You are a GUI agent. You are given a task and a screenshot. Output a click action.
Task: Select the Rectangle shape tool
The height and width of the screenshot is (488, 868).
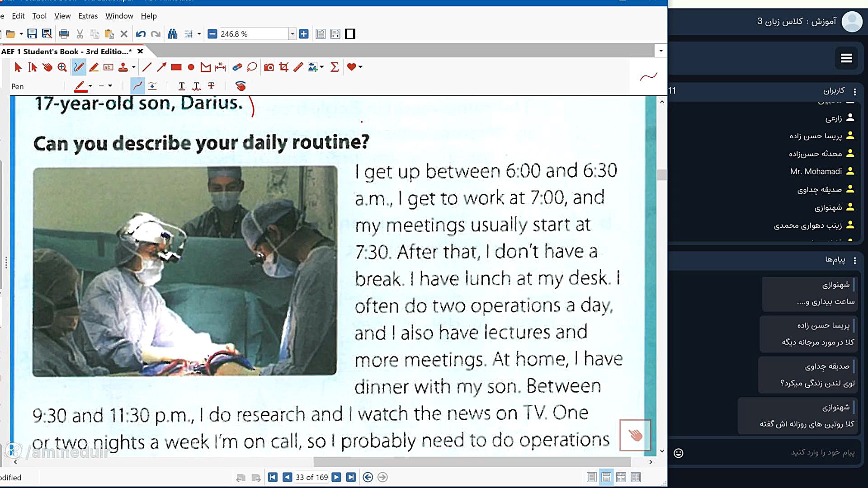pos(176,67)
